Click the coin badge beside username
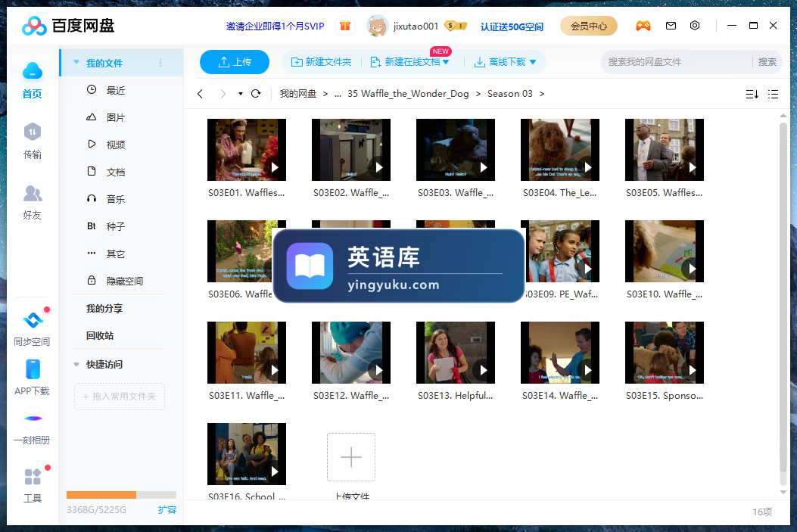The height and width of the screenshot is (532, 797). click(x=456, y=26)
